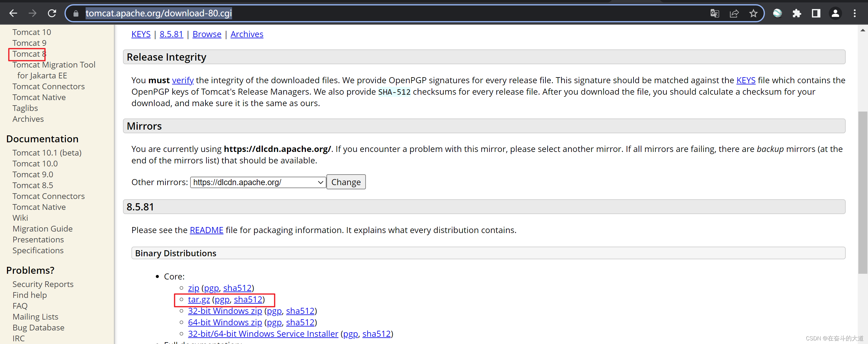
Task: Open Chrome three-dot menu
Action: 854,13
